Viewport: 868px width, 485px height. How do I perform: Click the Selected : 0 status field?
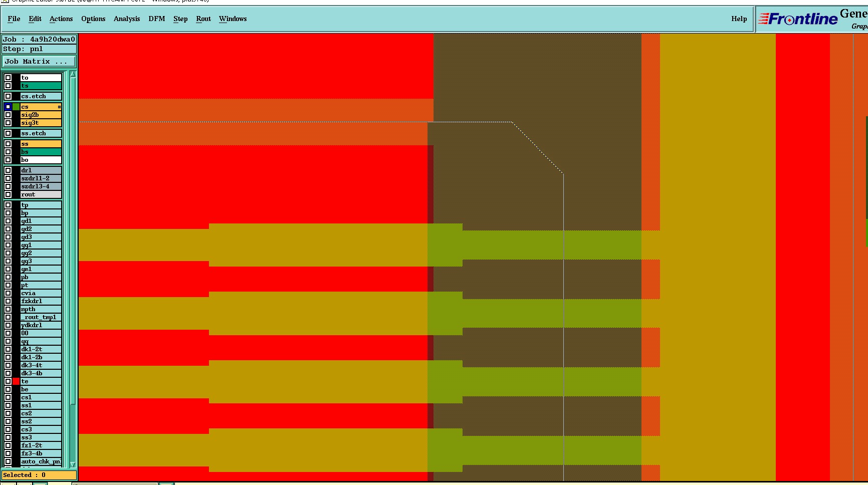[x=39, y=475]
